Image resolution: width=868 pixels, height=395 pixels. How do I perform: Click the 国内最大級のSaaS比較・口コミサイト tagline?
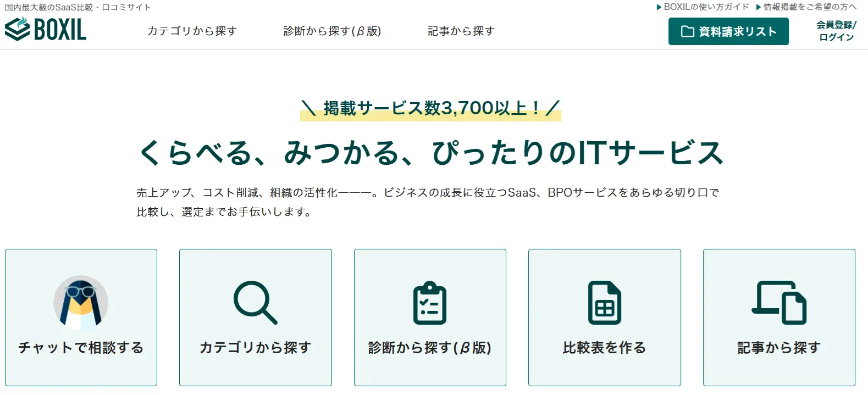78,7
